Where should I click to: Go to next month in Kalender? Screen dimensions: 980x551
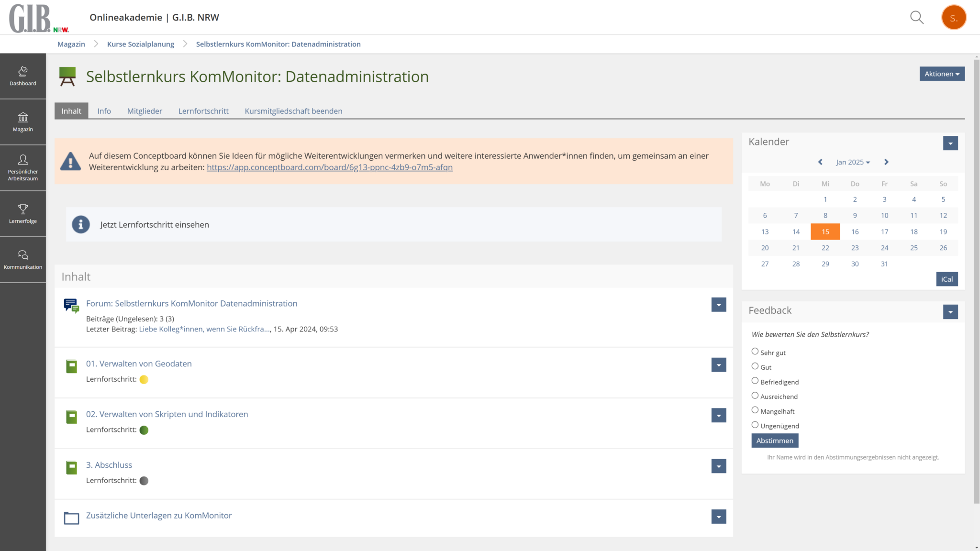(x=886, y=162)
